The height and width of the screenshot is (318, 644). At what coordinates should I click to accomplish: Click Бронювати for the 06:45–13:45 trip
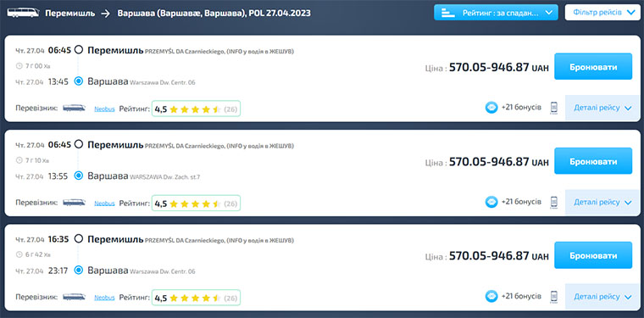point(593,66)
